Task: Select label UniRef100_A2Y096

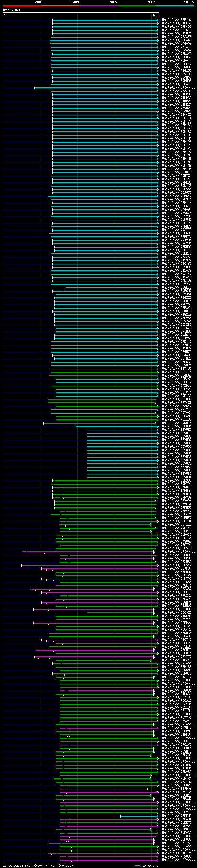Action: (177, 501)
